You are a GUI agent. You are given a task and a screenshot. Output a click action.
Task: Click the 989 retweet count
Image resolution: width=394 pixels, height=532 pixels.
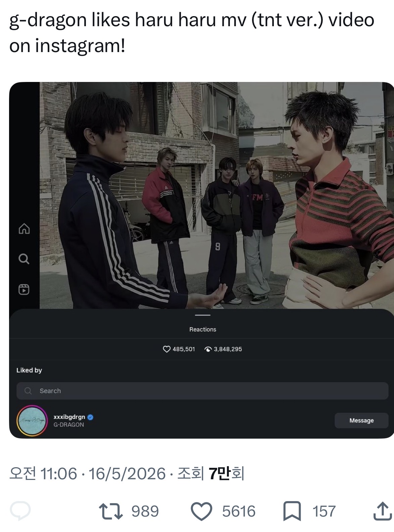tap(145, 511)
